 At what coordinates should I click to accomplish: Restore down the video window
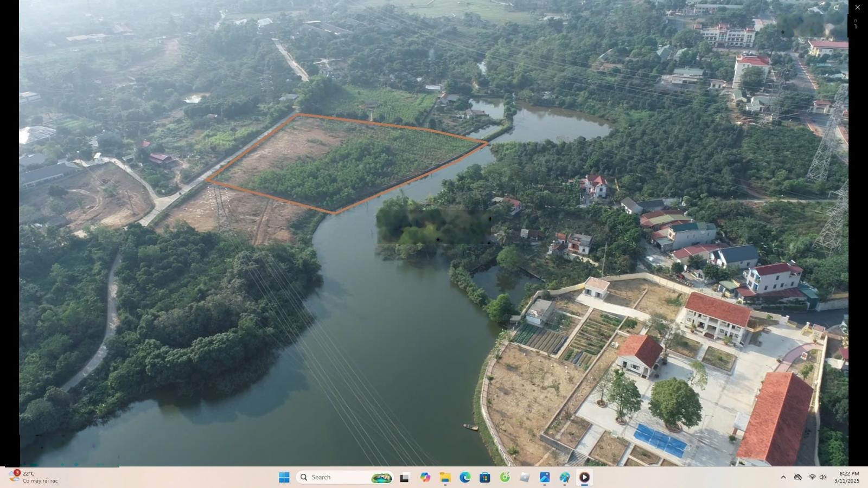[837, 8]
